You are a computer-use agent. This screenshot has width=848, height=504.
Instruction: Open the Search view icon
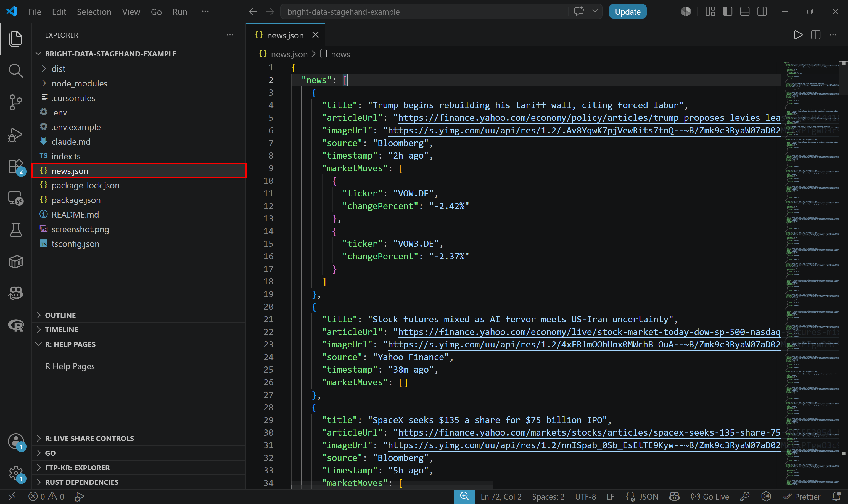click(16, 71)
